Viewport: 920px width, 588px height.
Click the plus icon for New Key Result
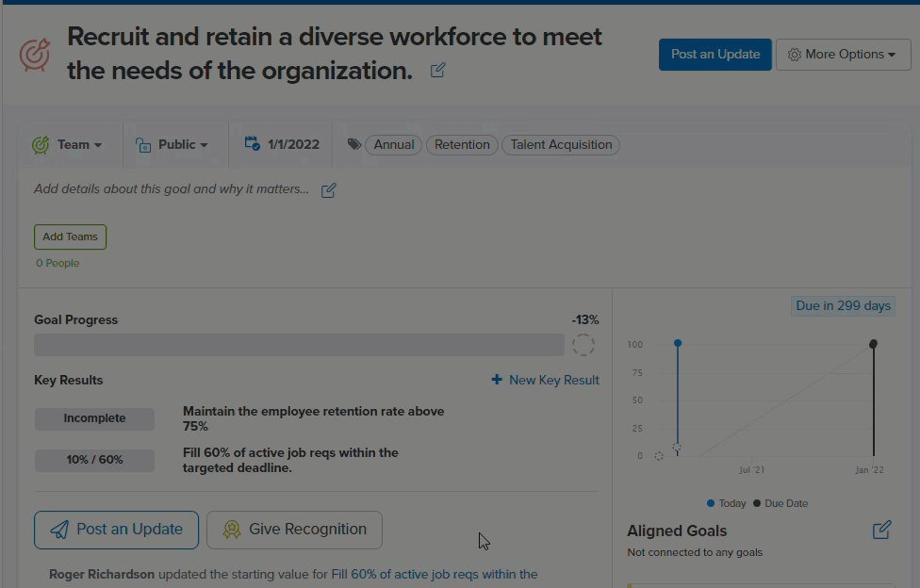497,380
